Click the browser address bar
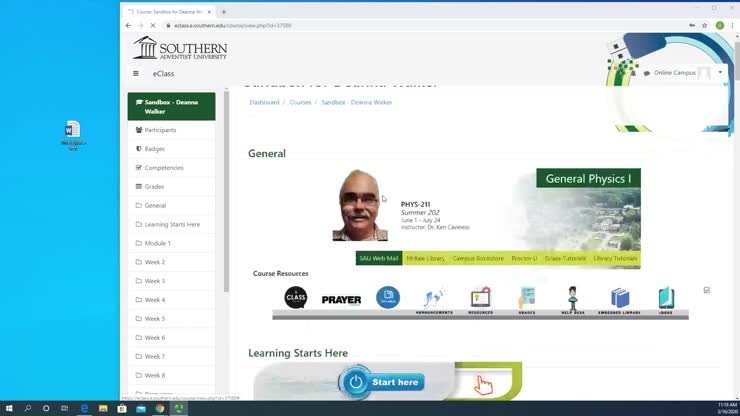 point(425,25)
